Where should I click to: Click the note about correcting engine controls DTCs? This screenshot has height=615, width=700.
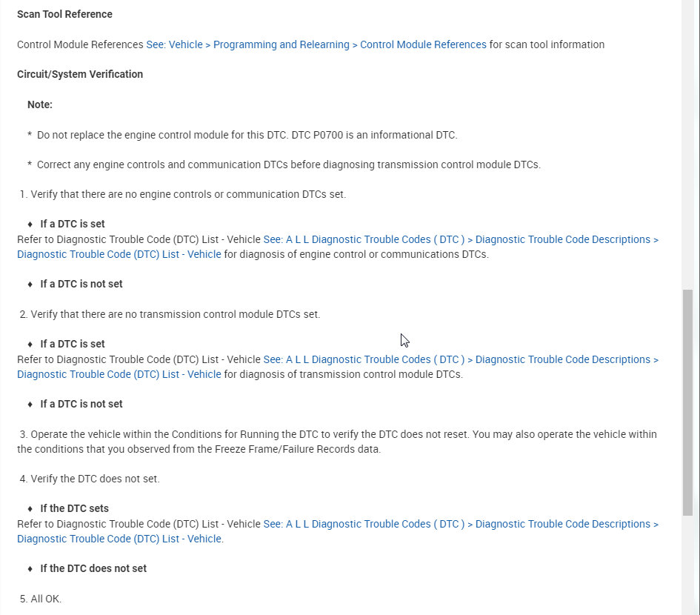tap(288, 164)
